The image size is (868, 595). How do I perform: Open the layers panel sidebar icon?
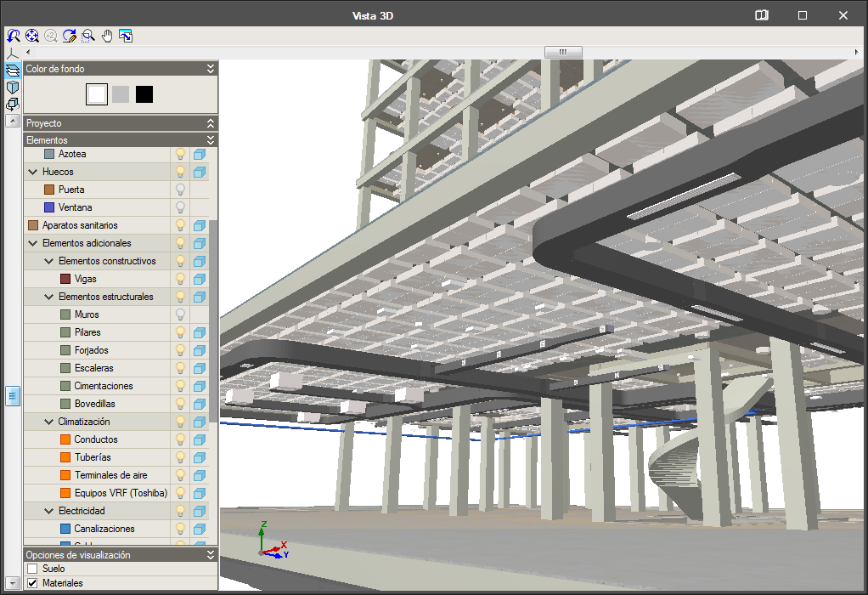[12, 71]
